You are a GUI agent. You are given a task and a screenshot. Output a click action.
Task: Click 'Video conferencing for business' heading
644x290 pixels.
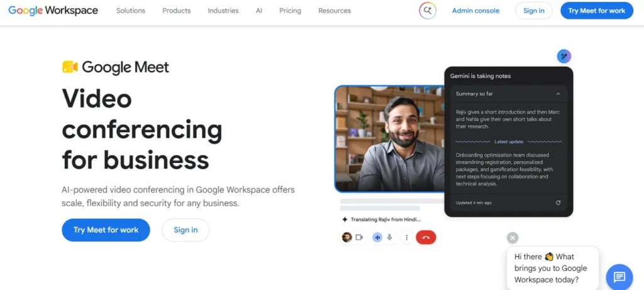coord(142,129)
